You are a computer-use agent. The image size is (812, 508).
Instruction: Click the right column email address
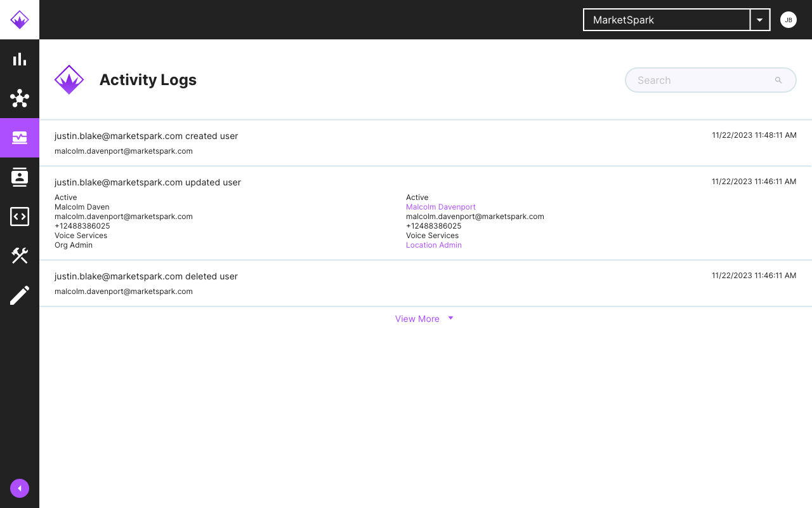tap(475, 217)
